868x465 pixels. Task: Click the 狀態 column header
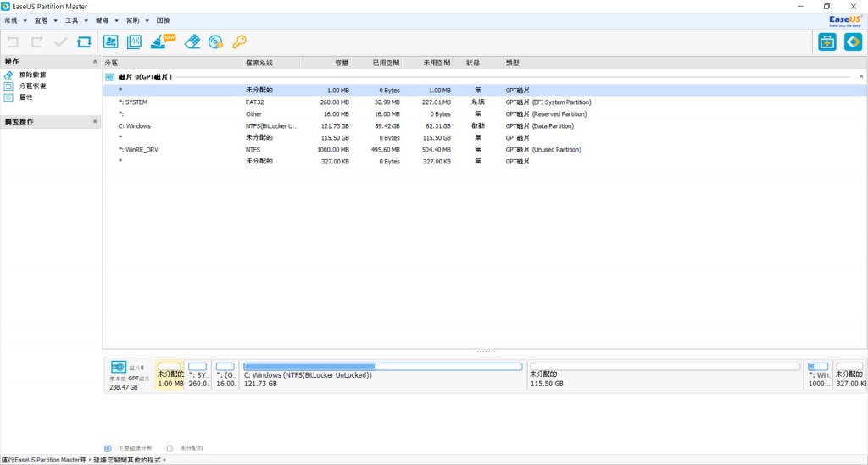[x=478, y=63]
